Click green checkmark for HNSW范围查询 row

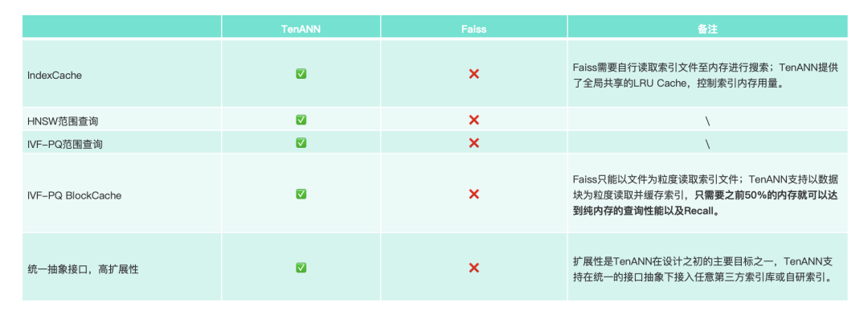(x=301, y=120)
